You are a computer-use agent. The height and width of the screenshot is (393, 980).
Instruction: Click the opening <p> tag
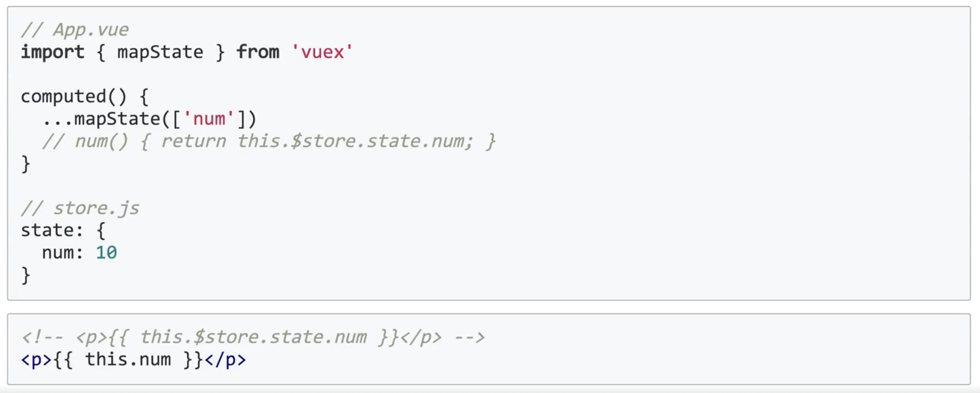tap(36, 360)
